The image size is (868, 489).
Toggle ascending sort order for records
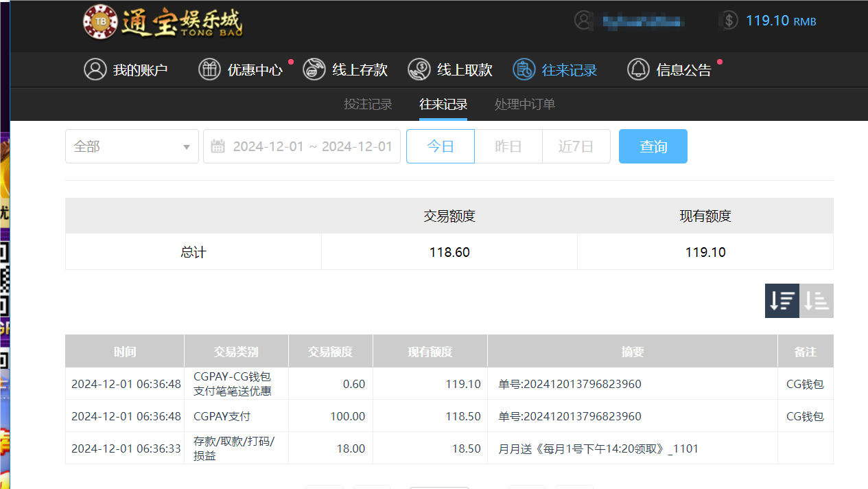(816, 300)
